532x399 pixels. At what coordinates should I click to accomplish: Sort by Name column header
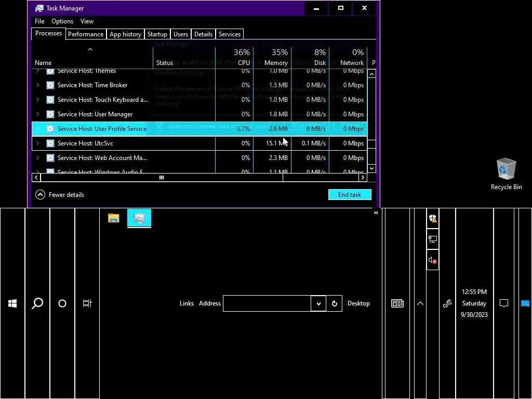[x=92, y=58]
